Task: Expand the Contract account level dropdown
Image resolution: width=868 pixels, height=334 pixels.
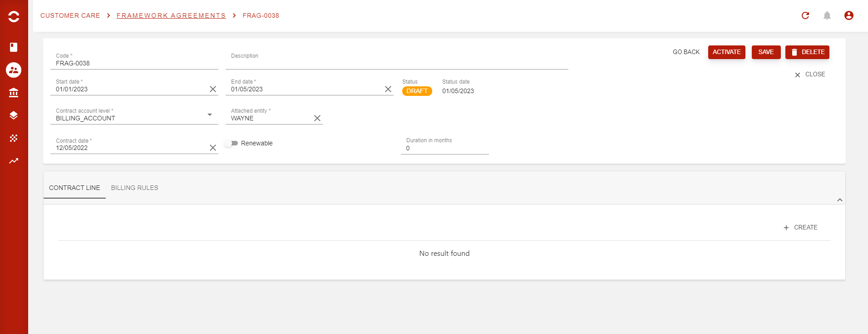Action: point(210,115)
